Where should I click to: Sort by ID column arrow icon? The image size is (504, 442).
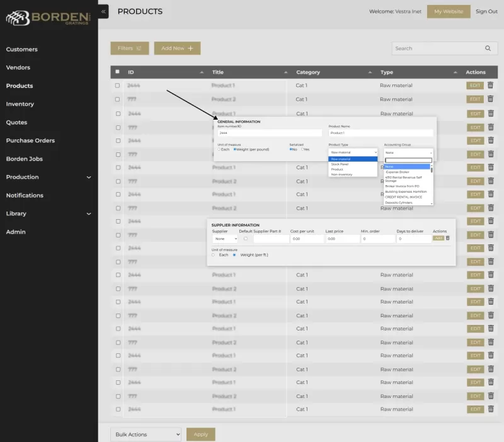coord(202,72)
